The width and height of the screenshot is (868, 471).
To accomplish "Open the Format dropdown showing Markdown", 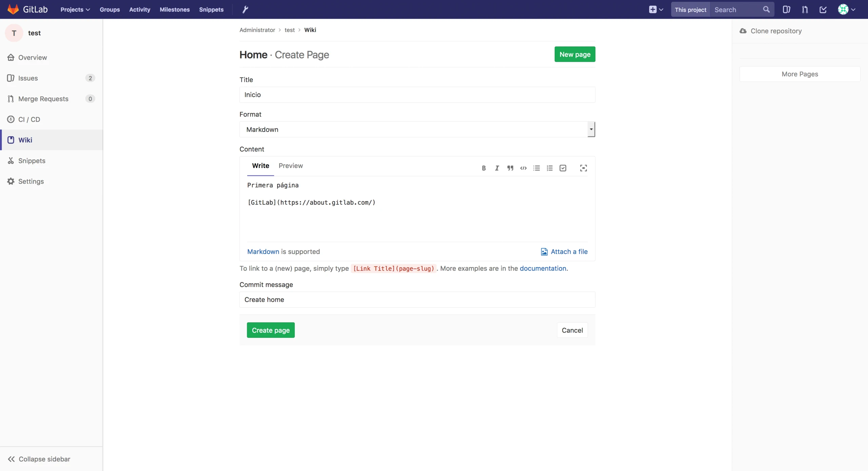I will [x=417, y=129].
